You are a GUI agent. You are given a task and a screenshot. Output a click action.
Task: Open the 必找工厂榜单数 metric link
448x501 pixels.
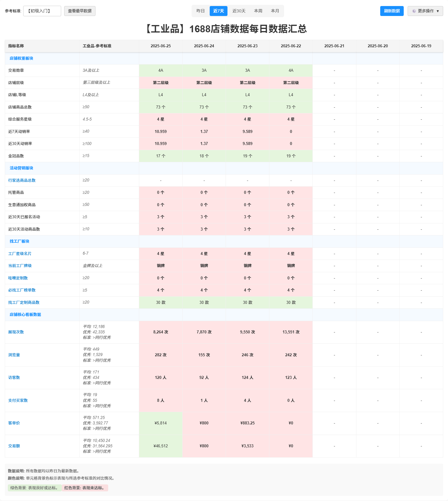[x=22, y=290]
